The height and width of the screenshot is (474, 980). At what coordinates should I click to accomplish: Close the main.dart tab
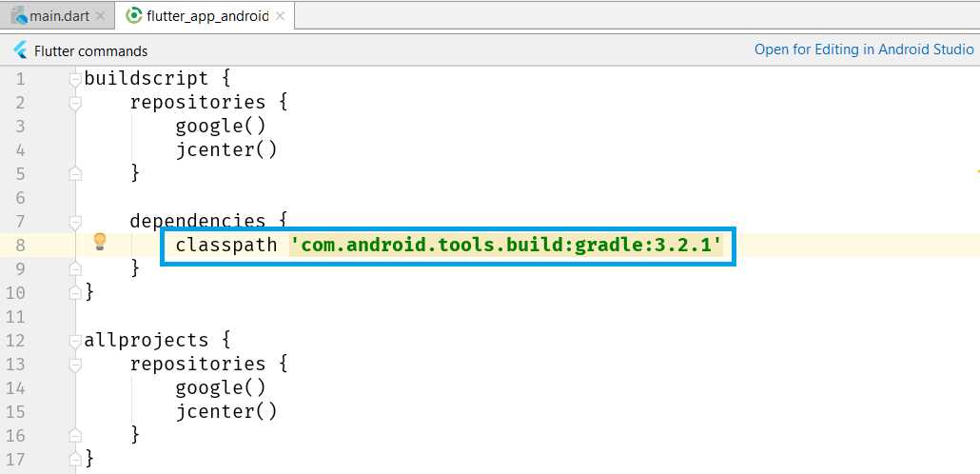point(100,16)
